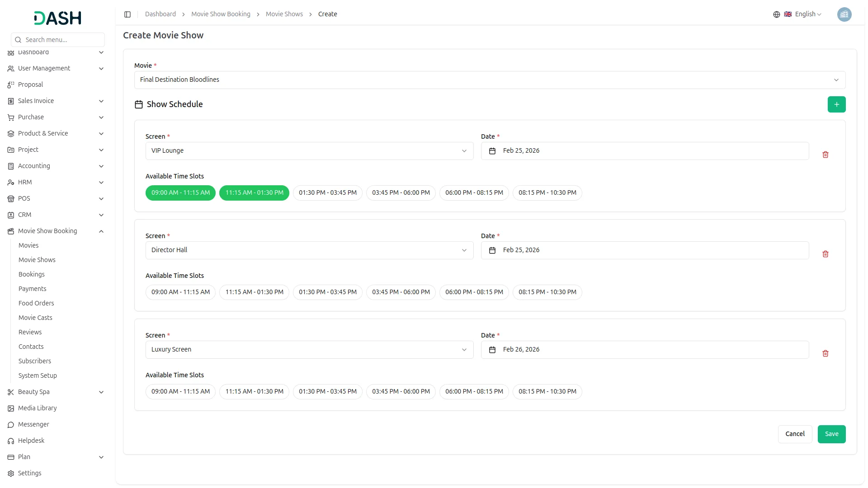Open Bookings in the sidebar menu
The width and height of the screenshot is (868, 488).
[x=31, y=274]
